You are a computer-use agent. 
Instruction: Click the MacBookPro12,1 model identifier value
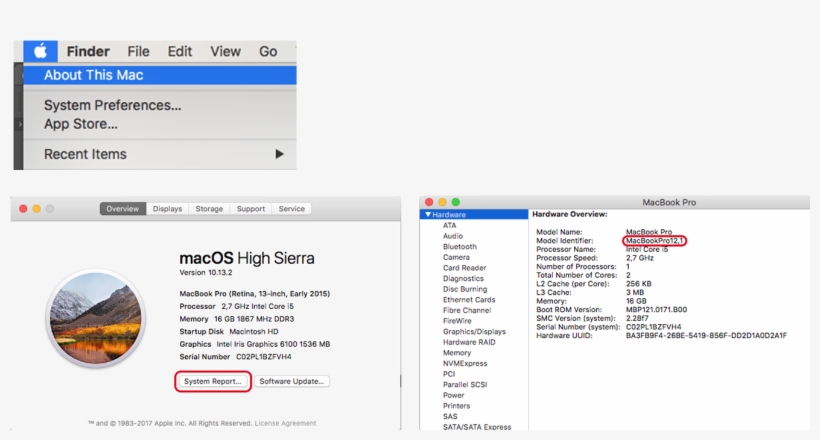[655, 241]
